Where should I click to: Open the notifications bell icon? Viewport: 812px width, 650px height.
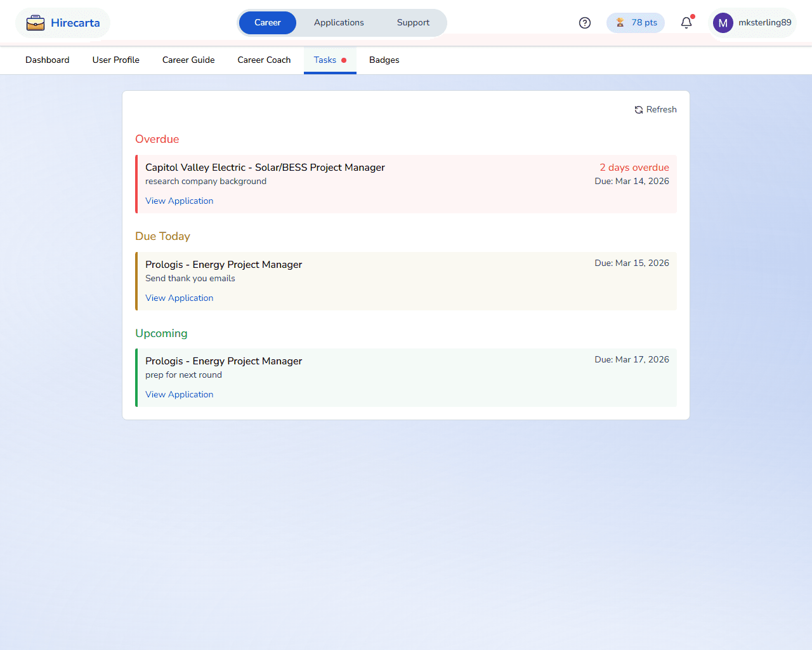coord(686,23)
